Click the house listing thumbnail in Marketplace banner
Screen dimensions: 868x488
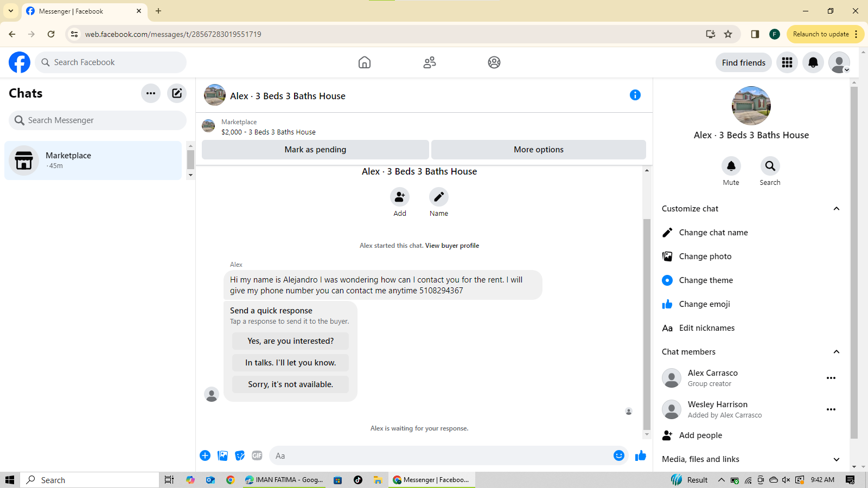point(208,126)
